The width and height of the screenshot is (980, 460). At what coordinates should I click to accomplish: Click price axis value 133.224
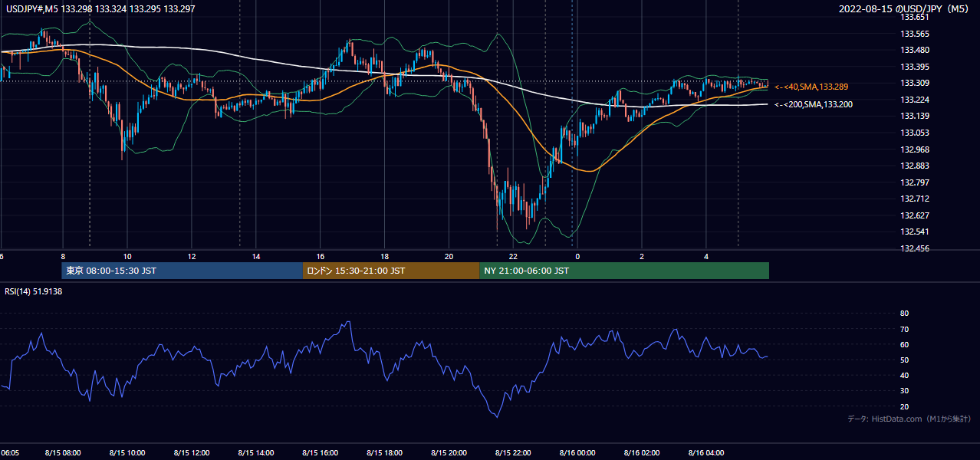[x=915, y=100]
